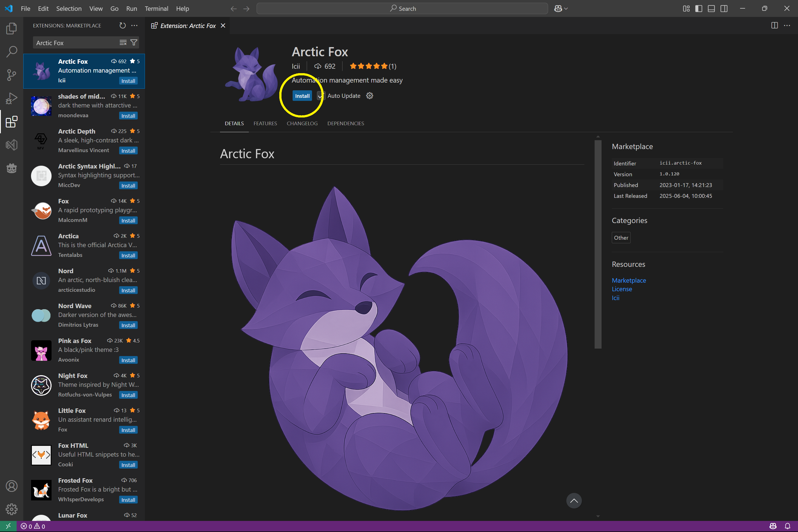798x532 pixels.
Task: Toggle Primary Side Bar visibility
Action: tap(699, 9)
